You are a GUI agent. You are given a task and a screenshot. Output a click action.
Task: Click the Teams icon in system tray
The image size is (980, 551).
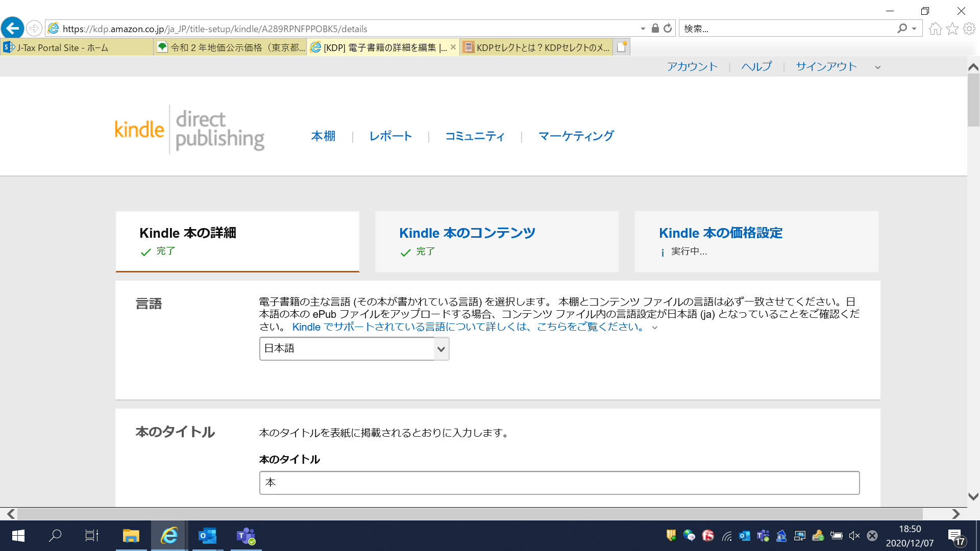pos(763,536)
